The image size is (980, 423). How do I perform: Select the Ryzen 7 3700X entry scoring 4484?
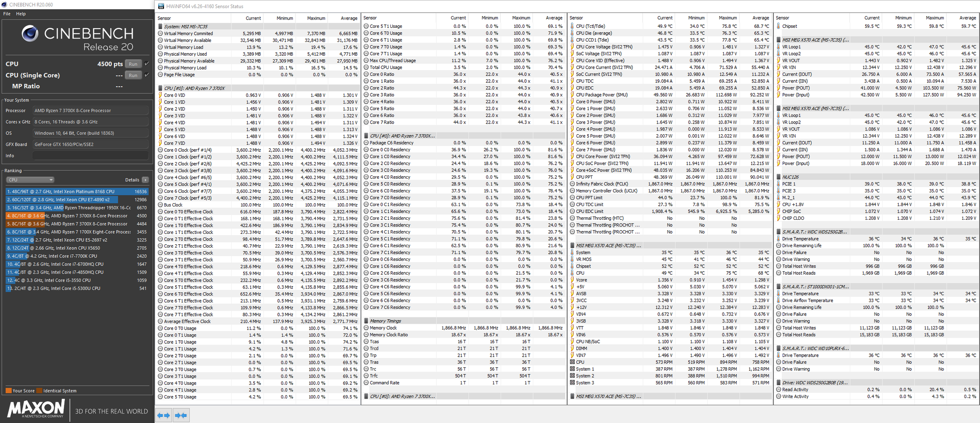(77, 224)
